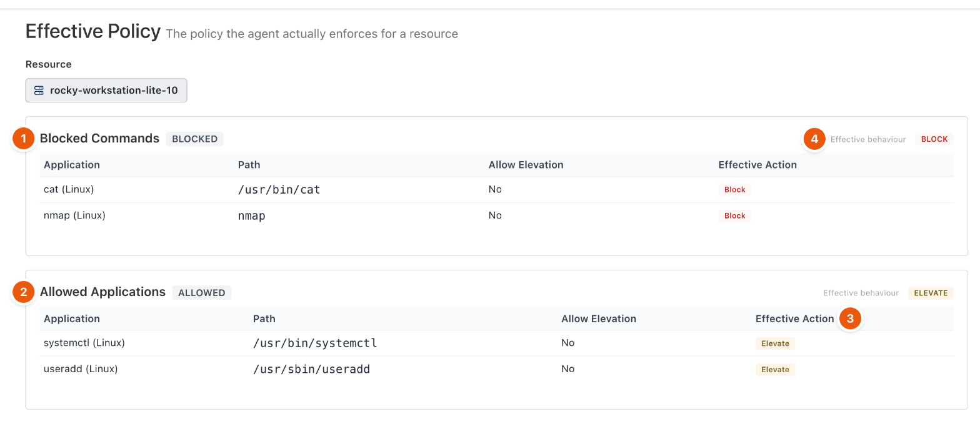Click Application header in Allowed Applications table
The height and width of the screenshot is (429, 980).
pyautogui.click(x=72, y=318)
